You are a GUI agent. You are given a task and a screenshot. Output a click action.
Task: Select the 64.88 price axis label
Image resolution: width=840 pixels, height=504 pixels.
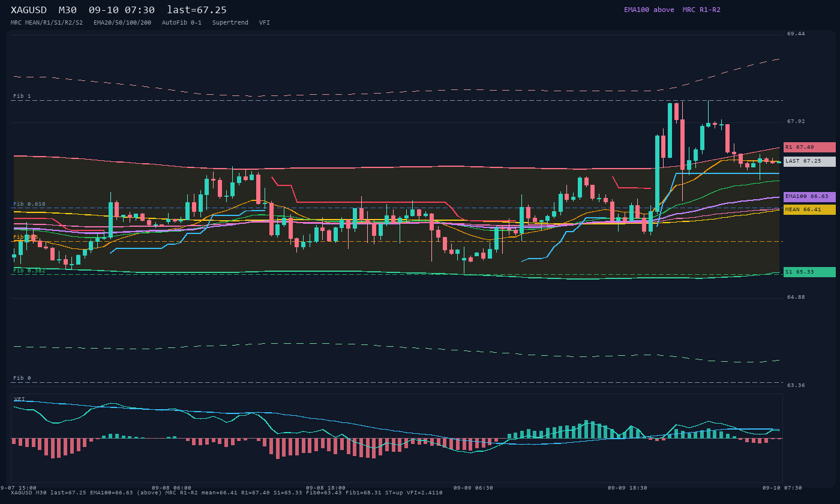(x=796, y=297)
